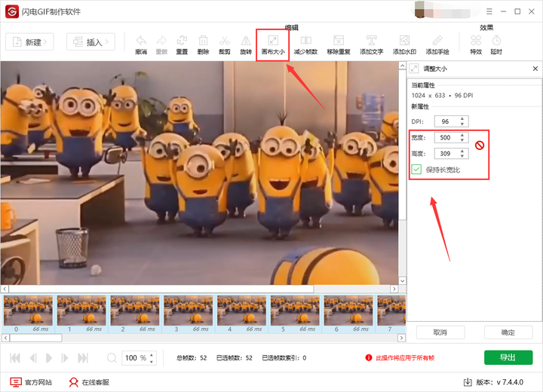Click the Reduce Frames (减少帧数) tool
The image size is (543, 392).
tap(305, 44)
